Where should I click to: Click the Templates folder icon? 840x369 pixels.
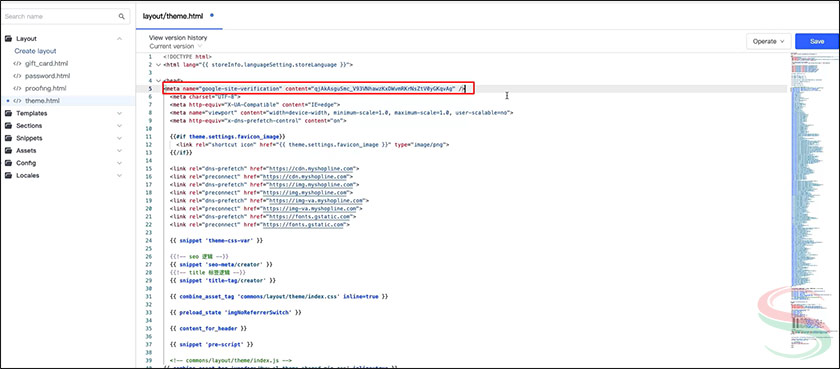pos(8,114)
